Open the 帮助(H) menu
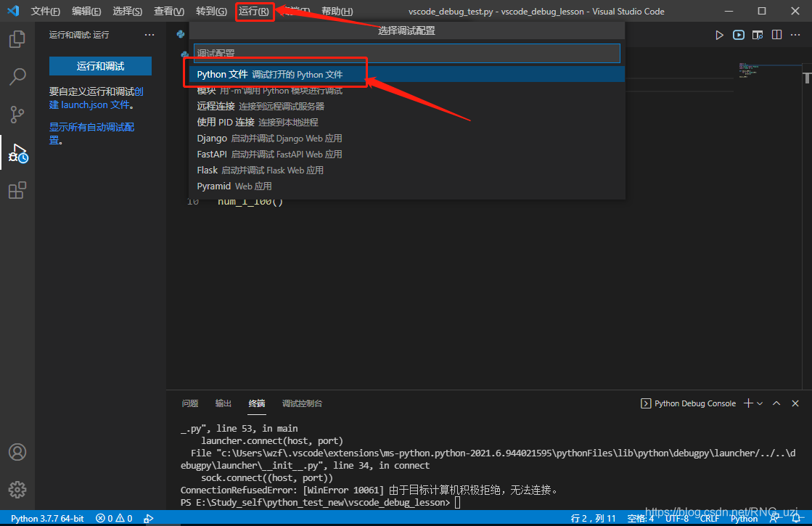 [337, 11]
